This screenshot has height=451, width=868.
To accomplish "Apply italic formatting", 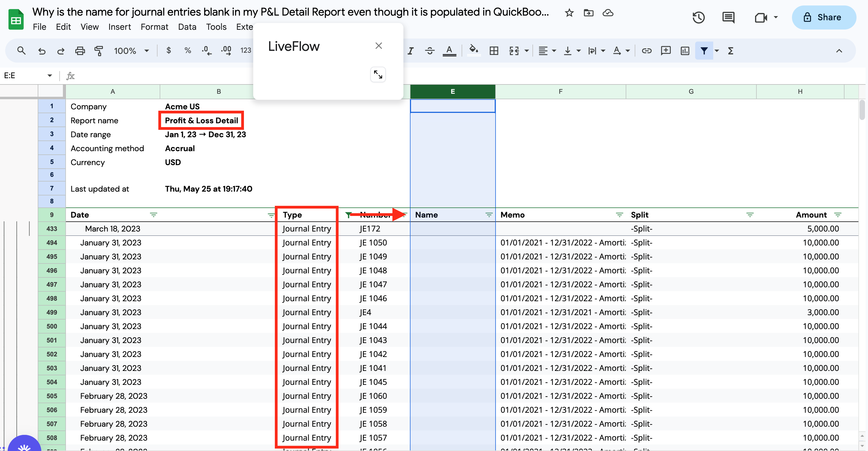I will 410,51.
